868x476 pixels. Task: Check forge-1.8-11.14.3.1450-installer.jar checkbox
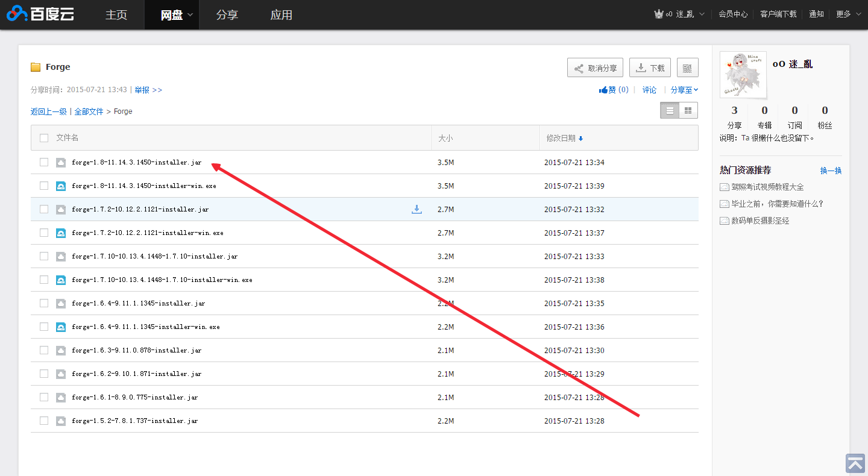(44, 162)
